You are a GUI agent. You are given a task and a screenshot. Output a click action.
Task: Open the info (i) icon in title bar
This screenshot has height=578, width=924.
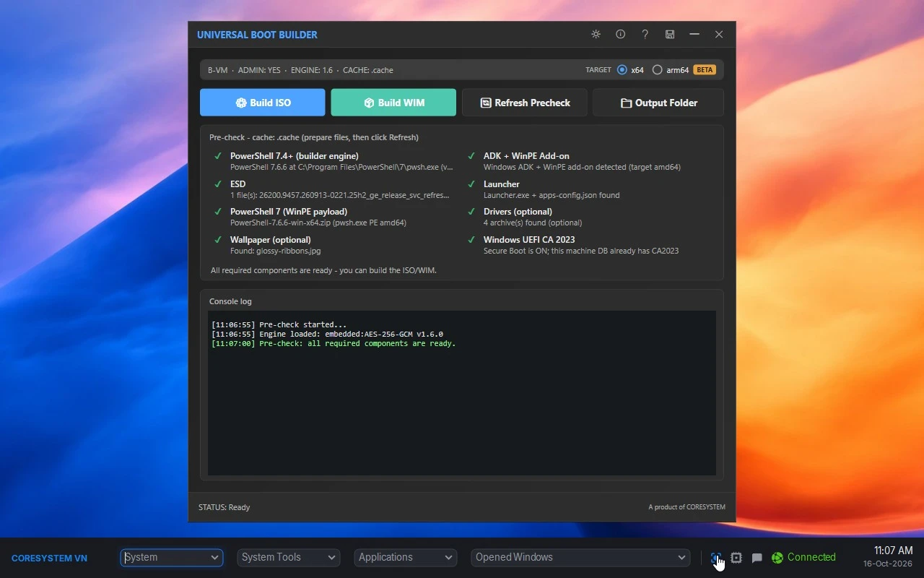620,34
